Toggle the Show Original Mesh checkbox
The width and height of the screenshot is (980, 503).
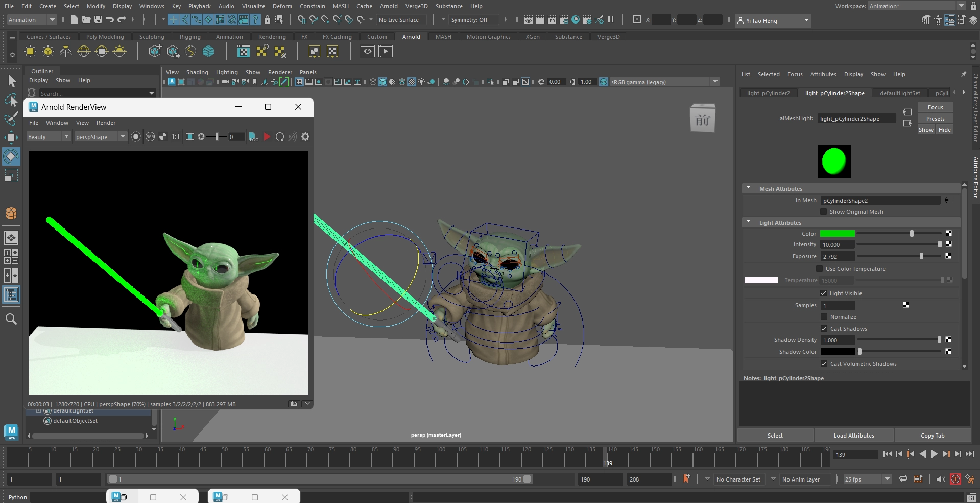[x=824, y=212]
